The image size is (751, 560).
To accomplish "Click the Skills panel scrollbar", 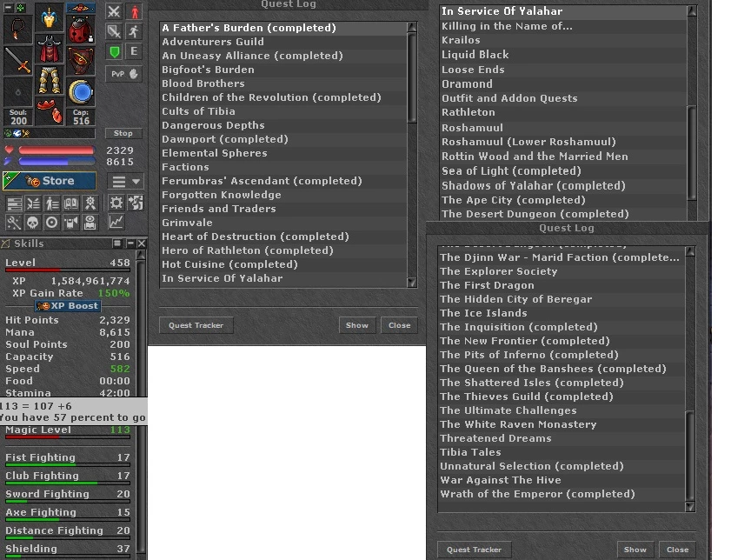I will coord(141,403).
